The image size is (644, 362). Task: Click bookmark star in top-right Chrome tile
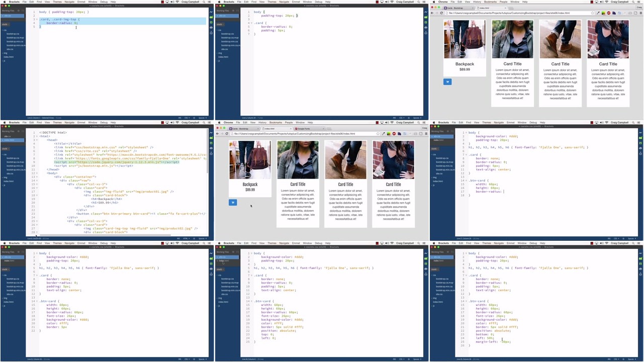click(x=592, y=13)
